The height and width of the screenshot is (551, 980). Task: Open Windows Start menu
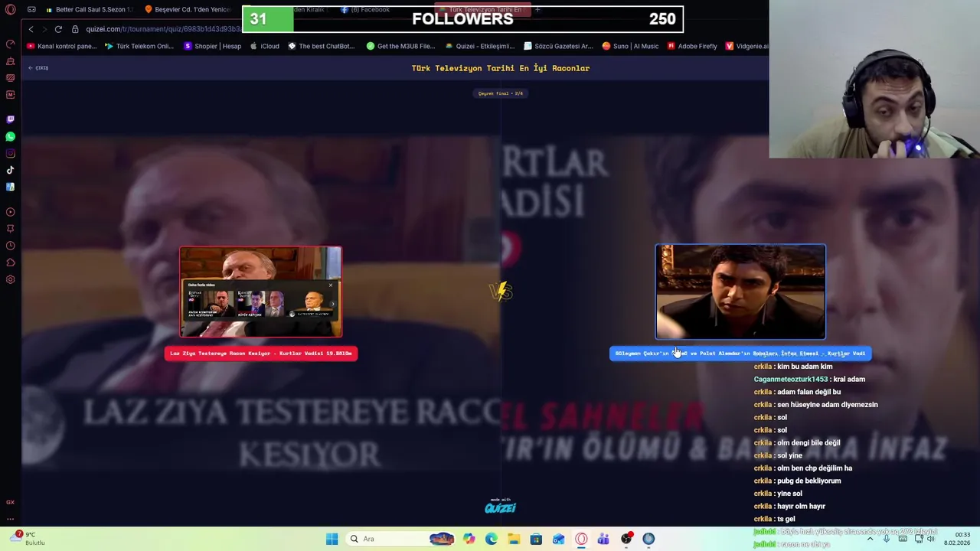(x=332, y=539)
